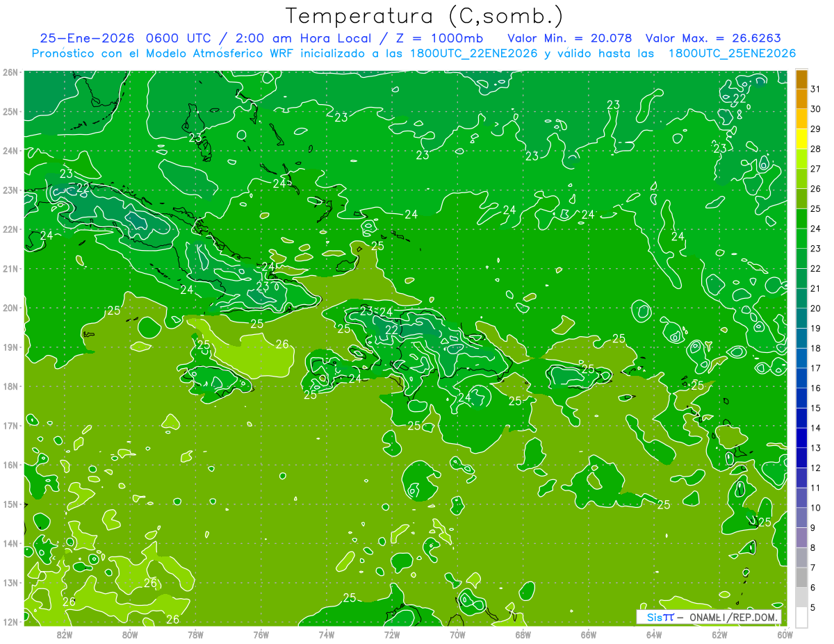Pick the yellow swatch between 28 and 29
This screenshot has height=644, width=834.
(801, 138)
